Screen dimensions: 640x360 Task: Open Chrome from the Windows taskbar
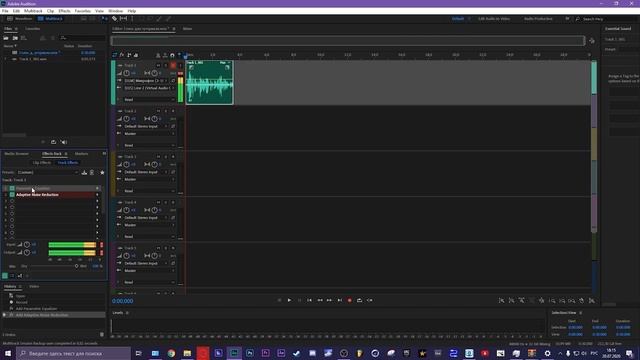point(171,353)
